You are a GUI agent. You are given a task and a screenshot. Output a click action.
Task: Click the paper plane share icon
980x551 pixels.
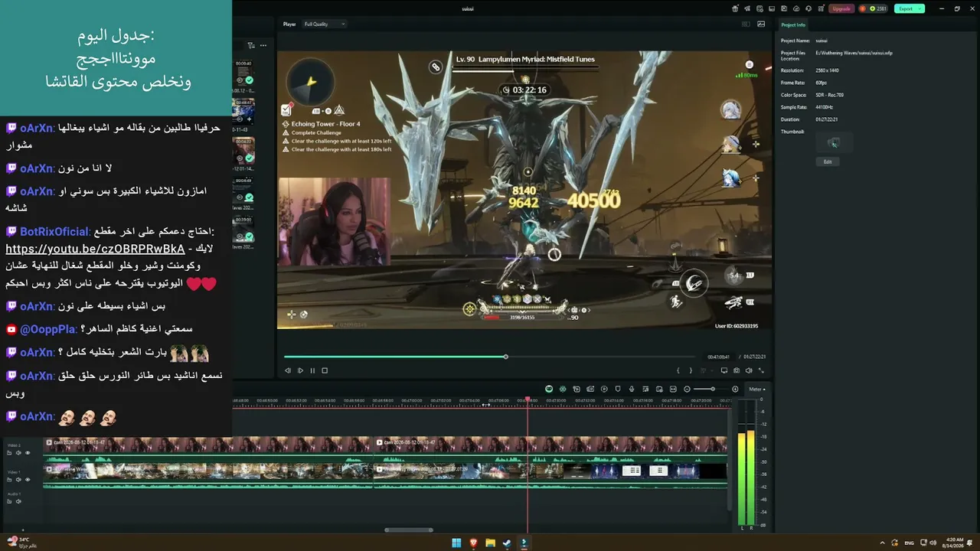coord(748,8)
